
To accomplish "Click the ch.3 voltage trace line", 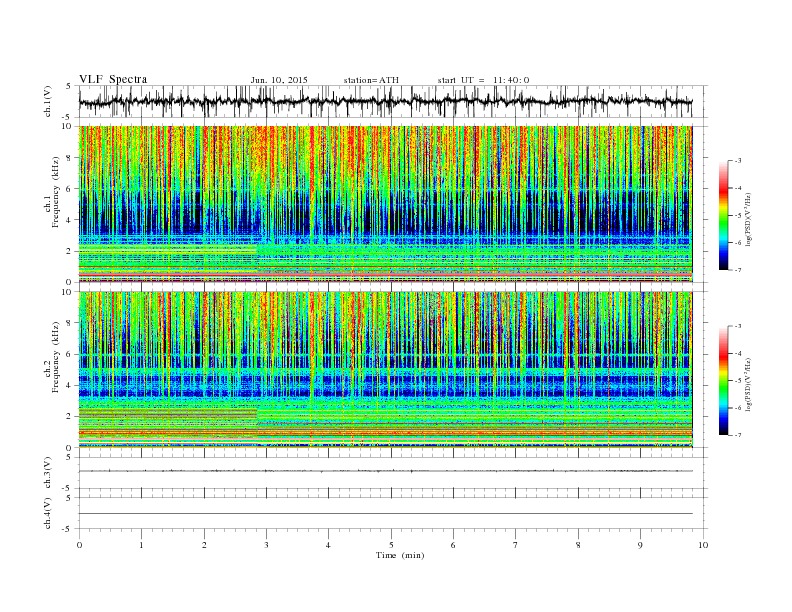I will 385,471.
